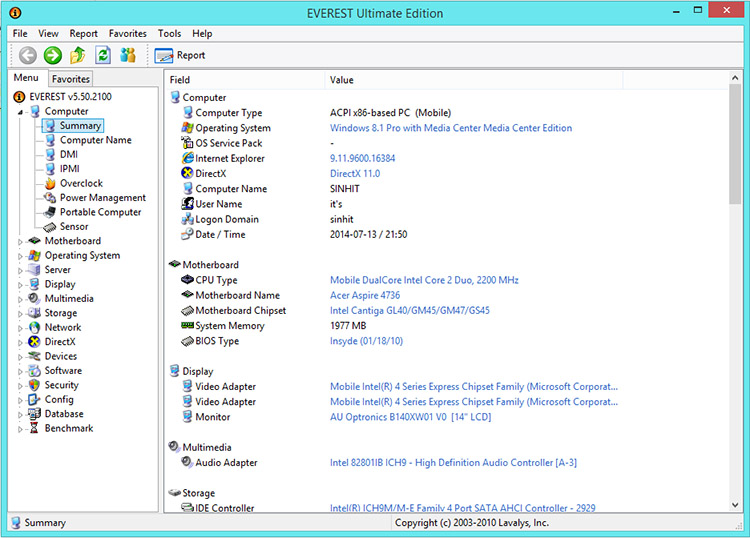The width and height of the screenshot is (750, 538).
Task: Switch to the Favorites tab
Action: coord(71,79)
